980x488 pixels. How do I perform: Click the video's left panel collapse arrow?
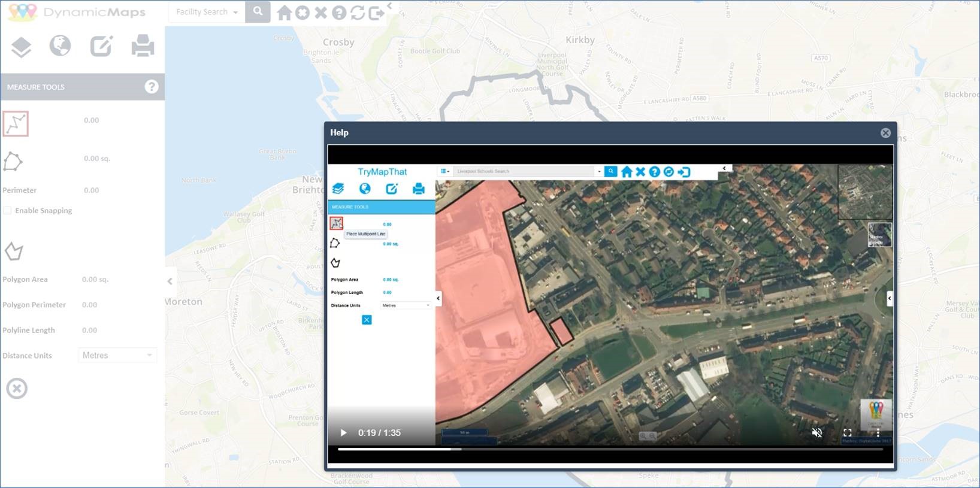(438, 298)
